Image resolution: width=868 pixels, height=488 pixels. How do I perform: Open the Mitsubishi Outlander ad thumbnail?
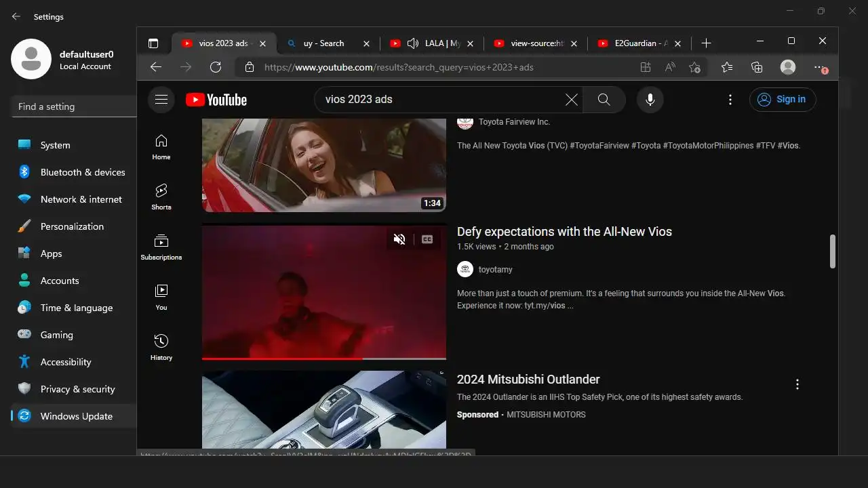[324, 409]
